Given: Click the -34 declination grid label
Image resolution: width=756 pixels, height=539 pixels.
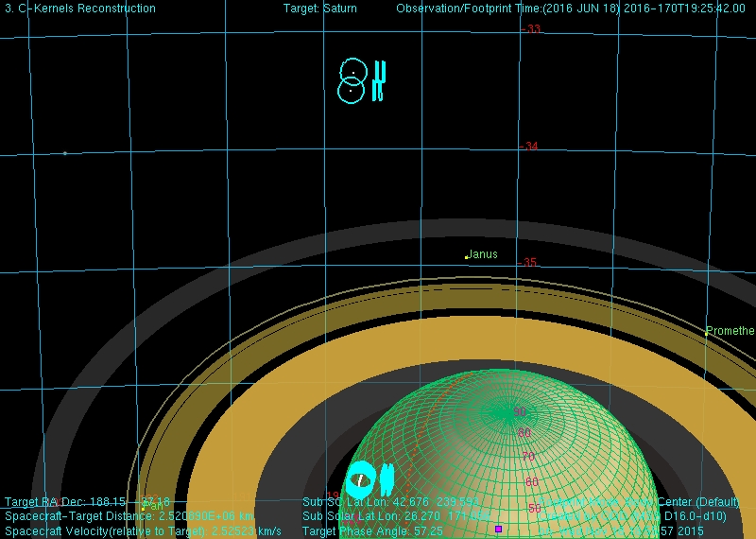Looking at the screenshot, I should pos(529,147).
